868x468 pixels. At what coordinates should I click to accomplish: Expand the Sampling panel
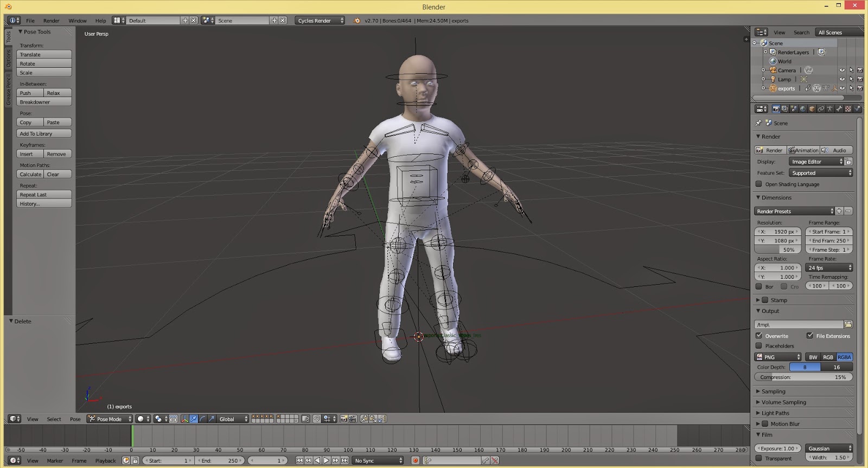773,391
